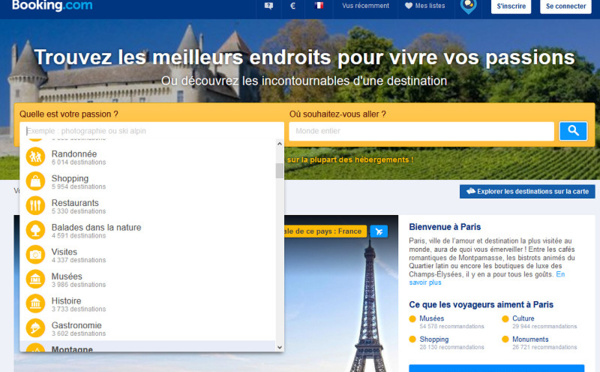Viewport: 600px width, 372px height.
Task: Click the map pin chat icon in header
Action: (x=468, y=7)
